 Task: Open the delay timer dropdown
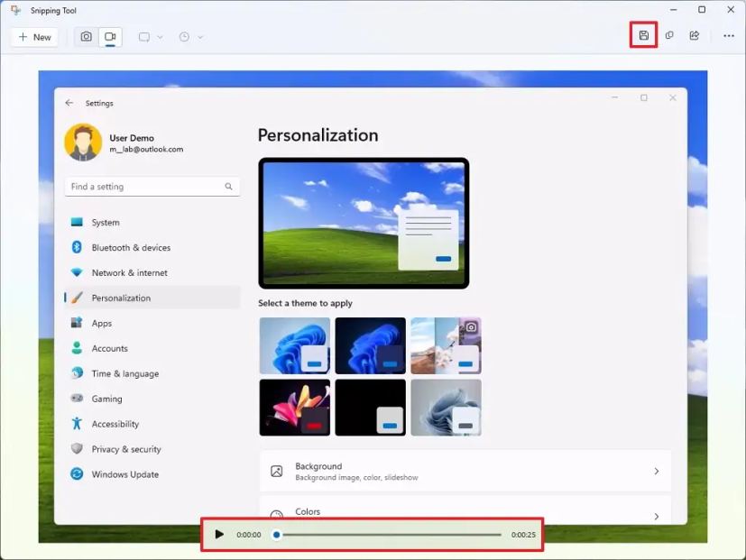point(190,37)
